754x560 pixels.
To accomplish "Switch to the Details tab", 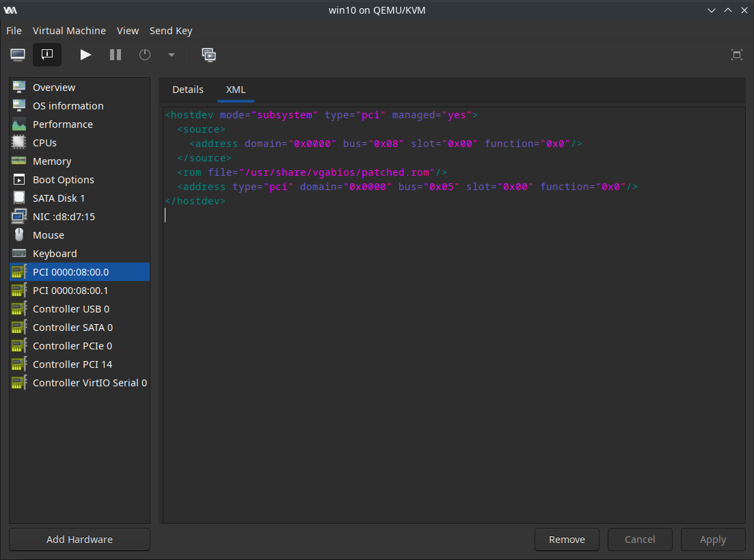I will 187,90.
